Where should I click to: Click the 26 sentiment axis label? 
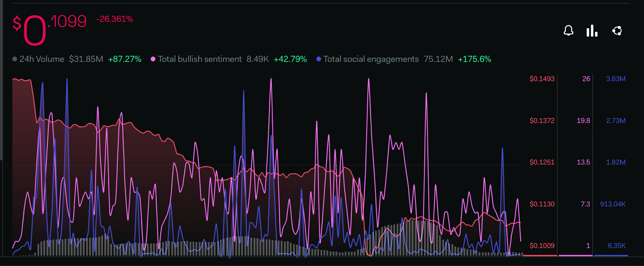coord(586,79)
